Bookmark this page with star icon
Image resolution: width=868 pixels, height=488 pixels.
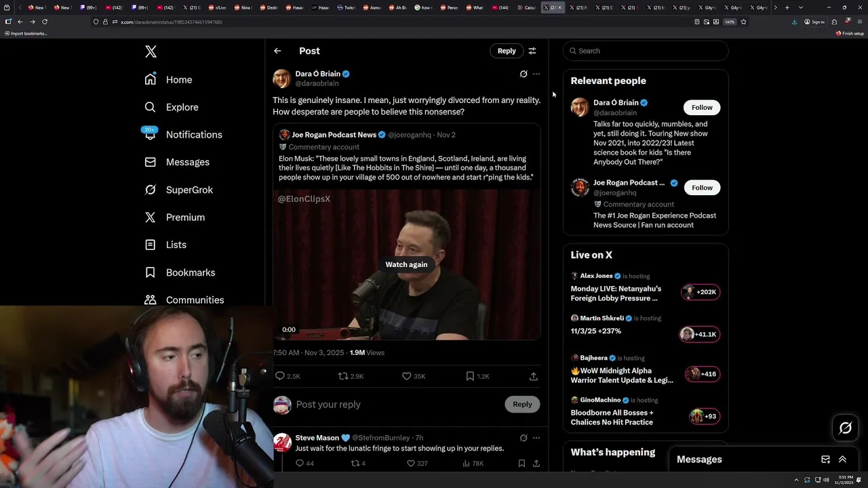[743, 22]
